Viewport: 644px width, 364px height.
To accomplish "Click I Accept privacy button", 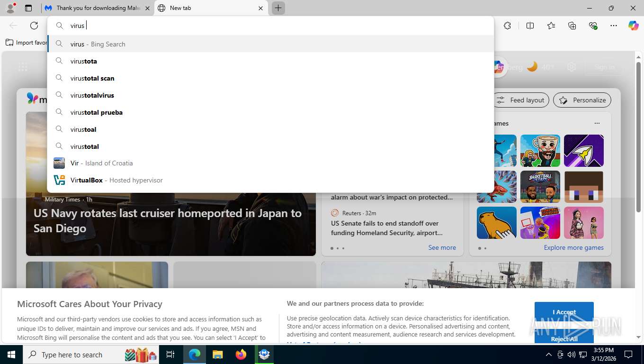I will pyautogui.click(x=564, y=312).
